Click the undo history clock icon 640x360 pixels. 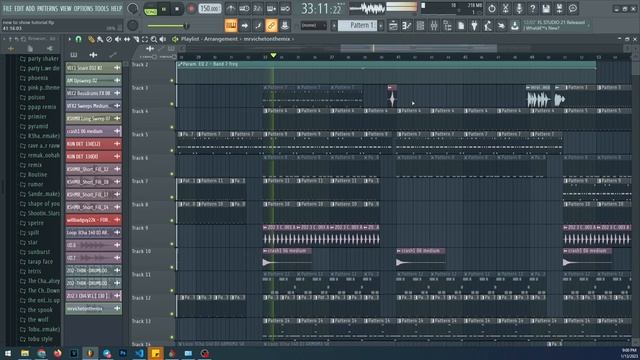coord(492,9)
